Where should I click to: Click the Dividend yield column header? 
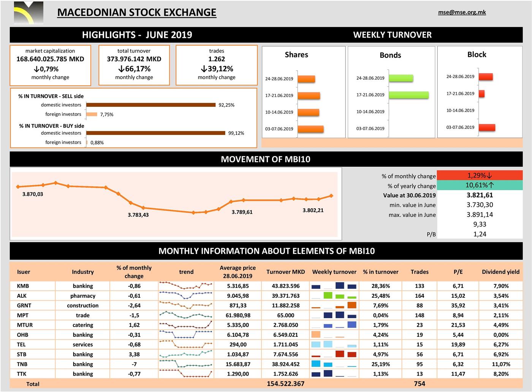[x=500, y=272]
